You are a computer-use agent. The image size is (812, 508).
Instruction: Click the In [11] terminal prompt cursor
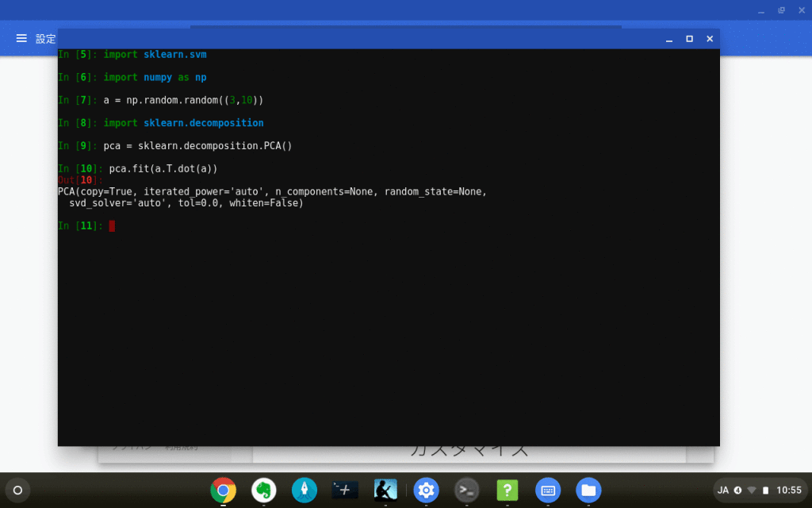pyautogui.click(x=112, y=226)
